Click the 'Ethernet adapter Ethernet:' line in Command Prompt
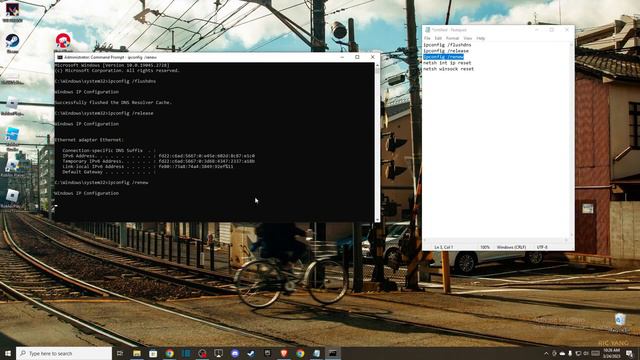640x360 pixels. (x=89, y=140)
